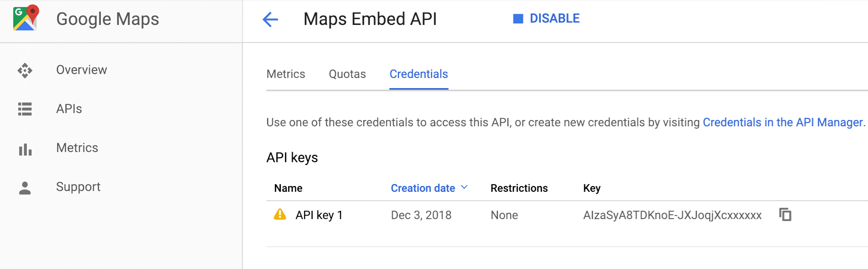Click the back arrow beside Maps Embed API
Viewport: 868px width, 269px height.
270,19
